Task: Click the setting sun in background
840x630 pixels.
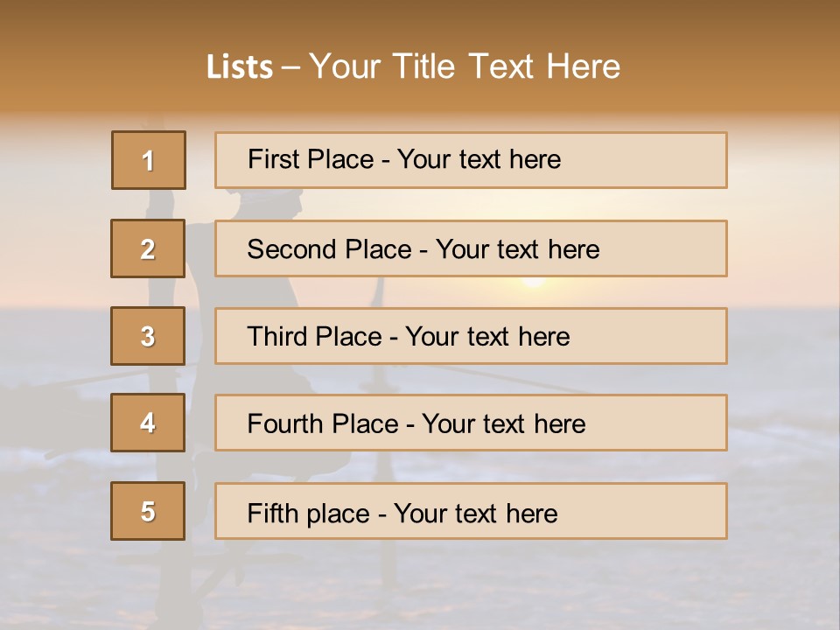Action: pyautogui.click(x=533, y=283)
